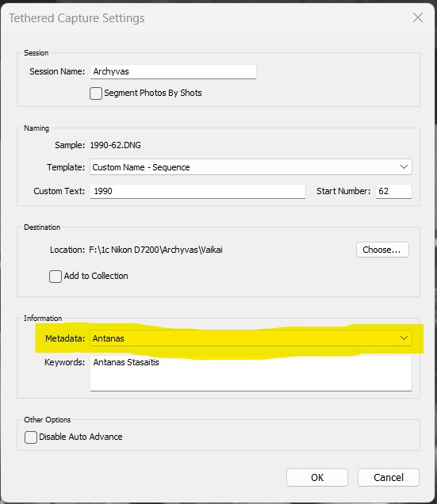Focus the Session Name text field
Viewport: 437px width, 504px height.
point(173,71)
